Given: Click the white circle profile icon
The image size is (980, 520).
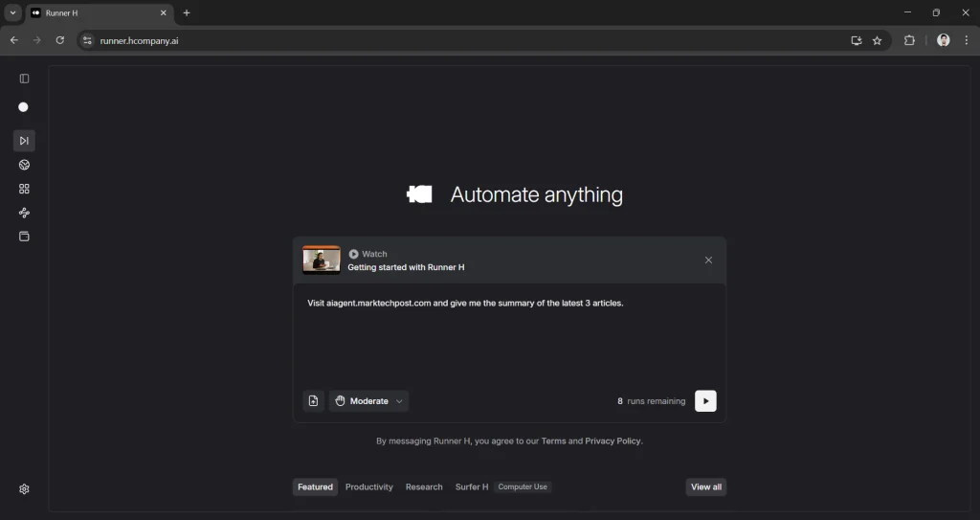Looking at the screenshot, I should (24, 107).
